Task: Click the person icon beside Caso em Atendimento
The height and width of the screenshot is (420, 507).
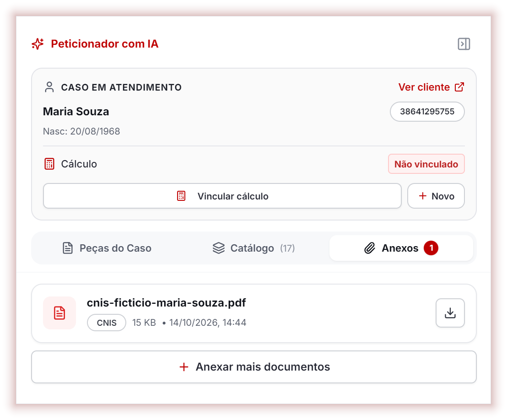Action: (x=49, y=87)
